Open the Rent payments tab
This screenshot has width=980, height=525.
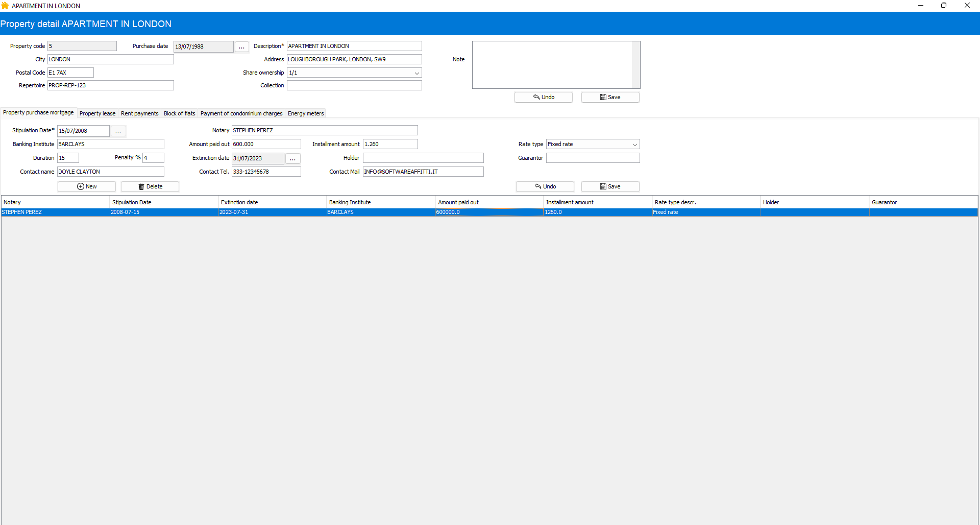click(139, 113)
